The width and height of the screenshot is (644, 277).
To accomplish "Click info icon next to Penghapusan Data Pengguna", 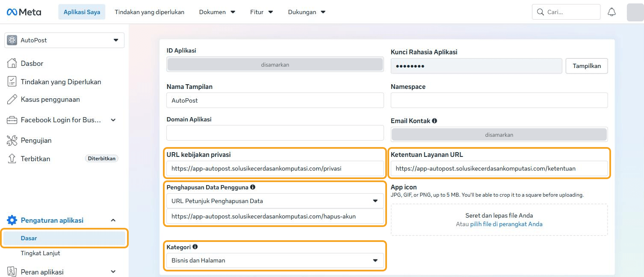I will coord(253,187).
